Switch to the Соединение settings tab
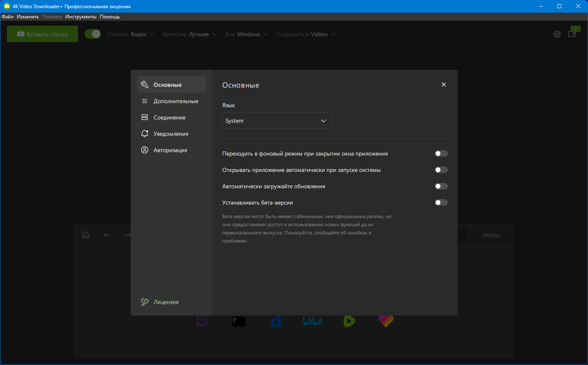Screen dimensions: 588x365 (169, 118)
